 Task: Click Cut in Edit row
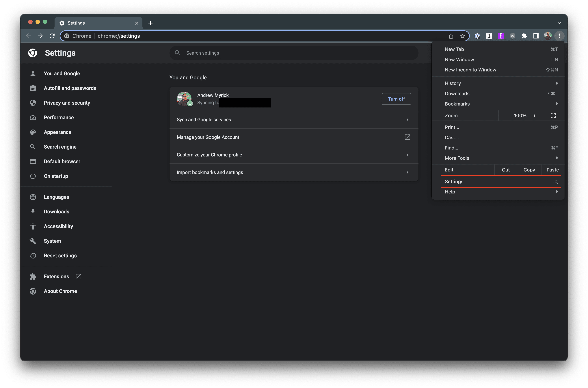pos(506,170)
